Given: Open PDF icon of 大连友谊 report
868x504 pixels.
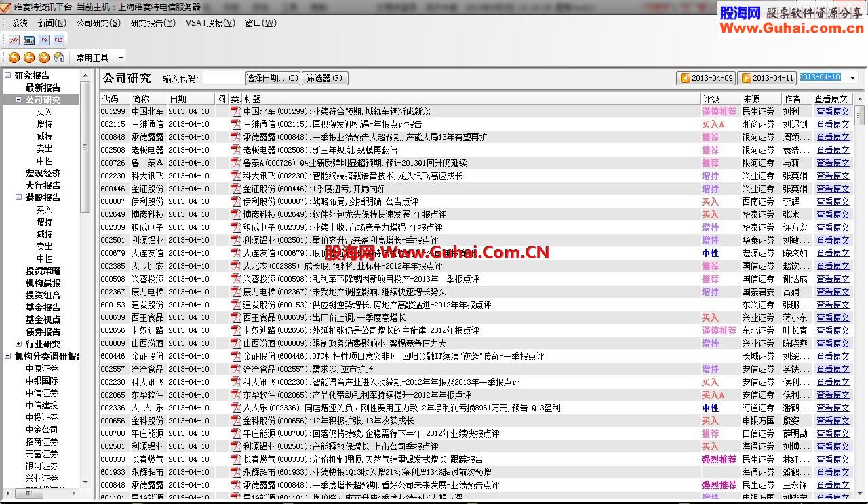Looking at the screenshot, I should [236, 253].
